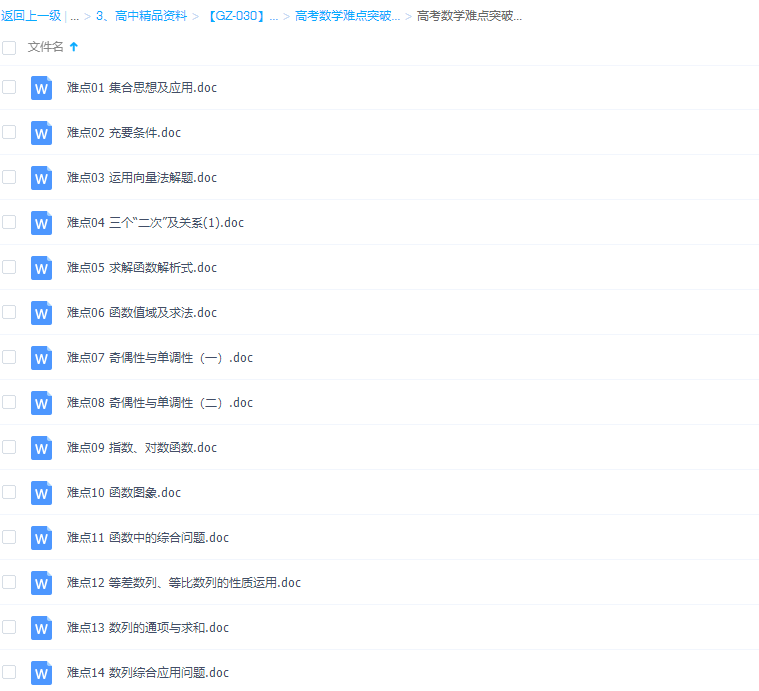The width and height of the screenshot is (759, 691).
Task: Check the box for 难点02 充要条件.doc
Action: point(9,132)
